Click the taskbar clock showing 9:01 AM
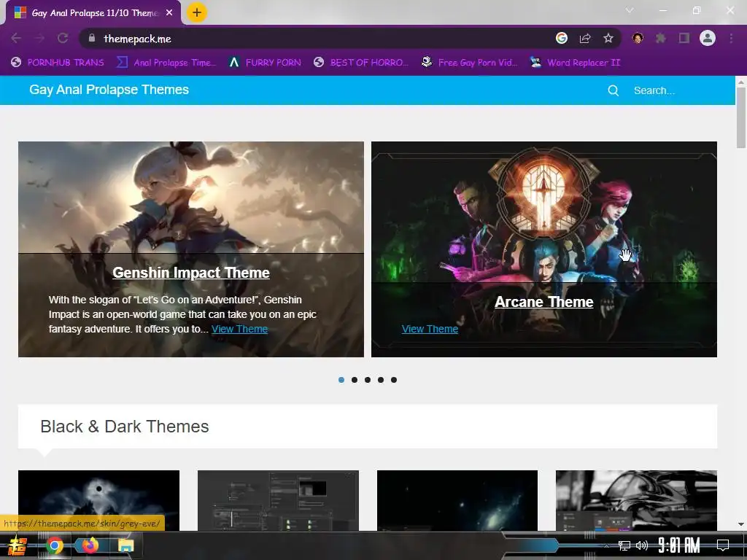This screenshot has height=560, width=747. click(679, 545)
